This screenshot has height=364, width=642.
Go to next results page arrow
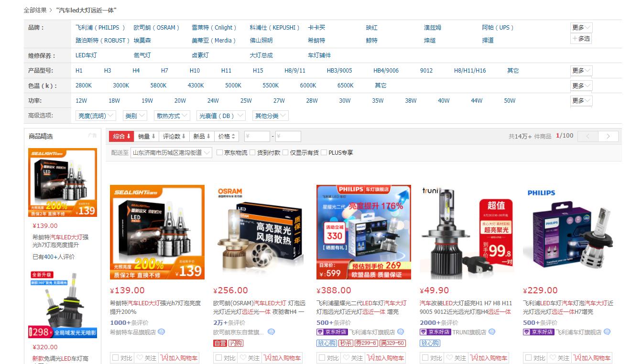(x=608, y=136)
